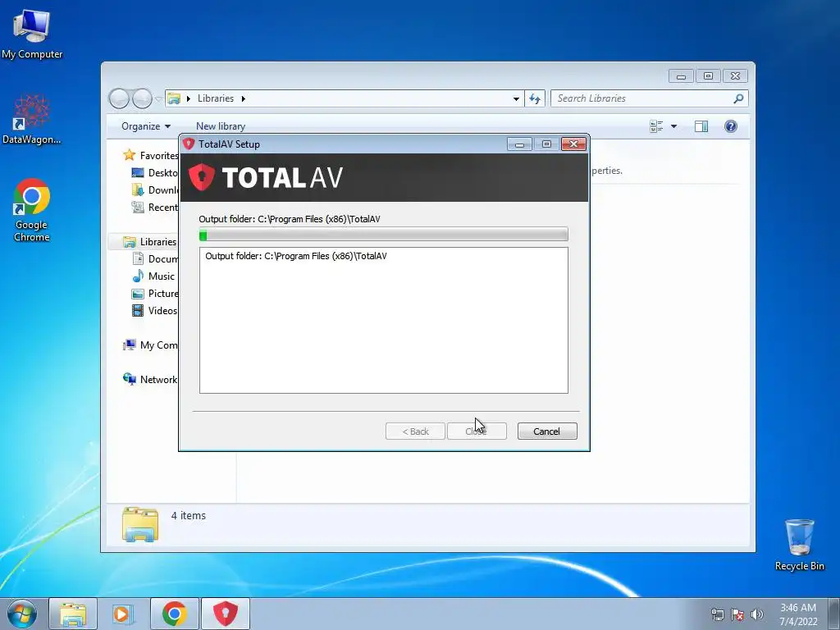Open Windows Explorer from the taskbar
Image resolution: width=840 pixels, height=630 pixels.
(73, 614)
